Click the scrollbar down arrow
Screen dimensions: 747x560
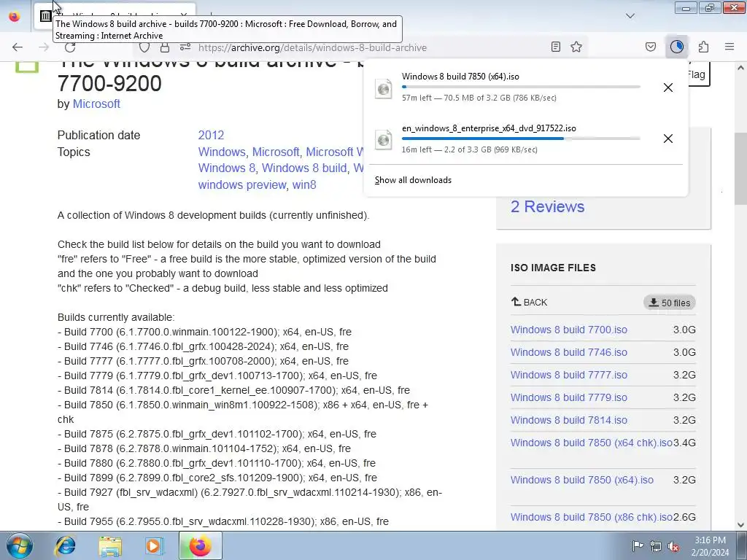740,525
